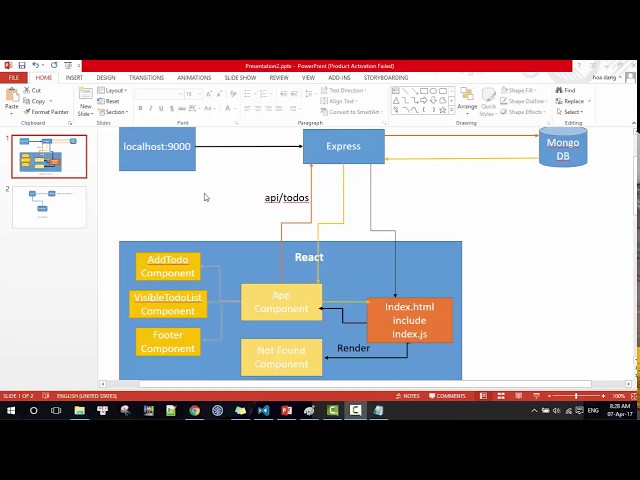The image size is (640, 480).
Task: Select the star shape in the gallery
Action: [x=442, y=110]
